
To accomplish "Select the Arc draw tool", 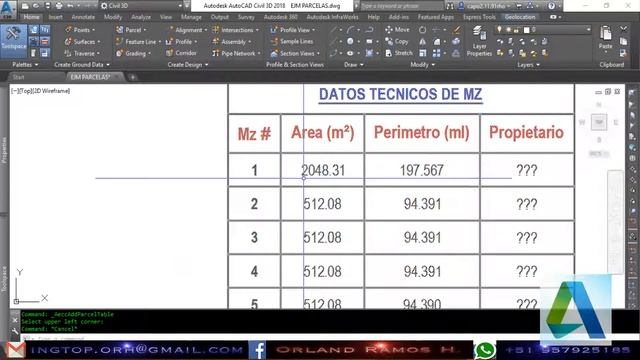I will pos(351,30).
